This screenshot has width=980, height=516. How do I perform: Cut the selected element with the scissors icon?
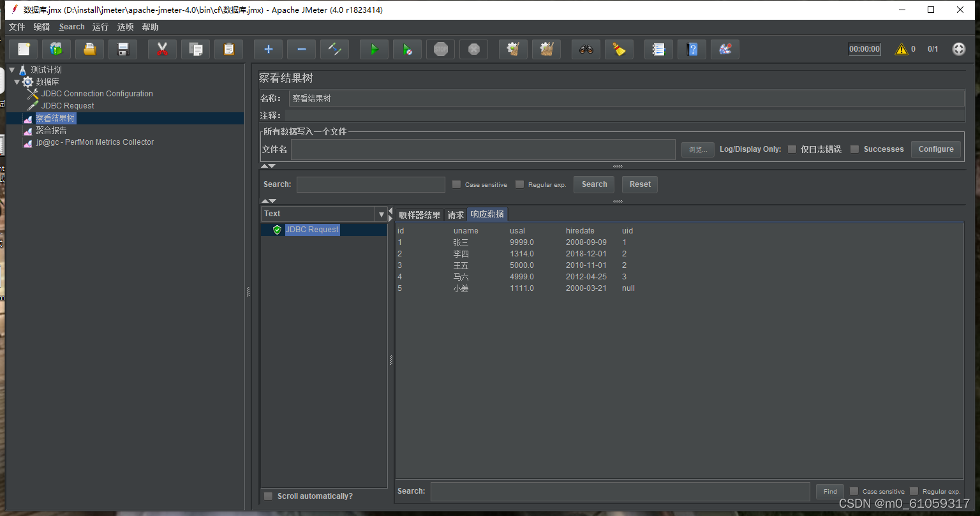[x=162, y=48]
